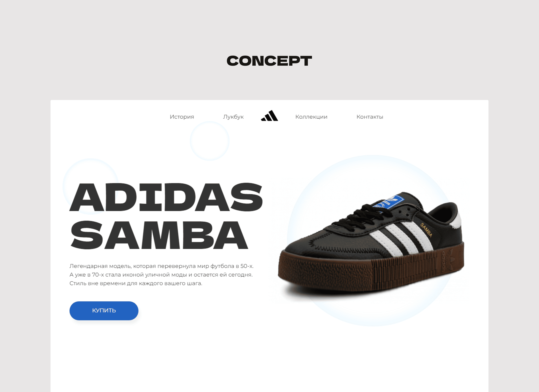Click the gold SAMBA lettering on the shoe
Image resolution: width=539 pixels, height=392 pixels.
coord(426,230)
